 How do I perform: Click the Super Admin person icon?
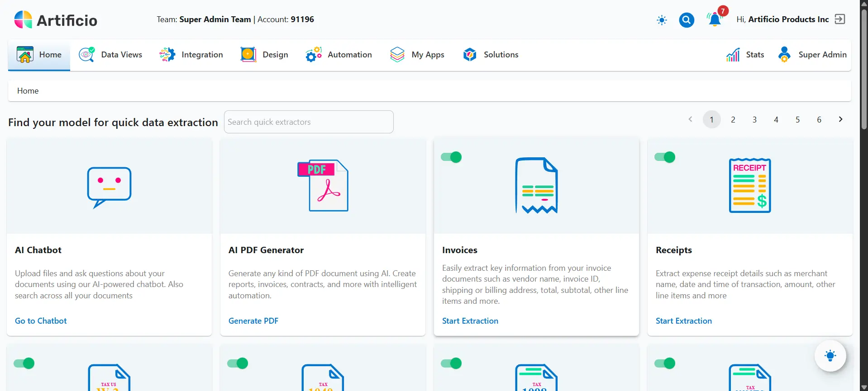coord(784,55)
